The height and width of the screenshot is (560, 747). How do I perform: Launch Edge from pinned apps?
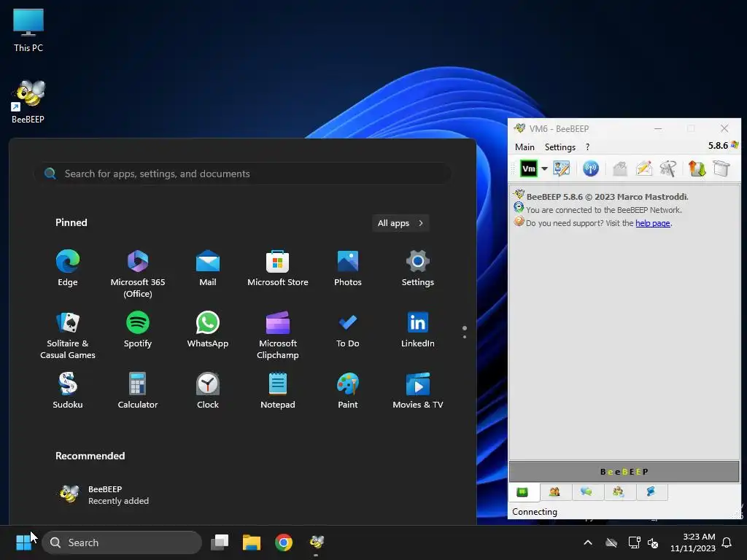(x=68, y=268)
